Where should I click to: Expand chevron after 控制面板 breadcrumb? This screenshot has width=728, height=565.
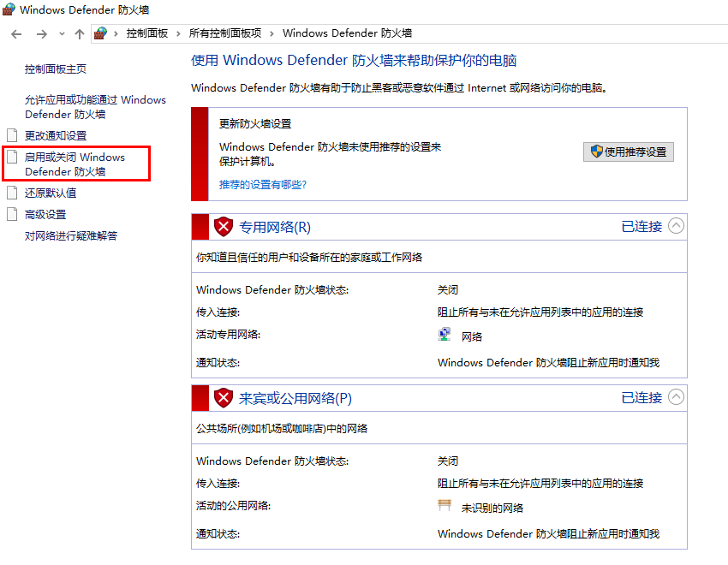(178, 33)
